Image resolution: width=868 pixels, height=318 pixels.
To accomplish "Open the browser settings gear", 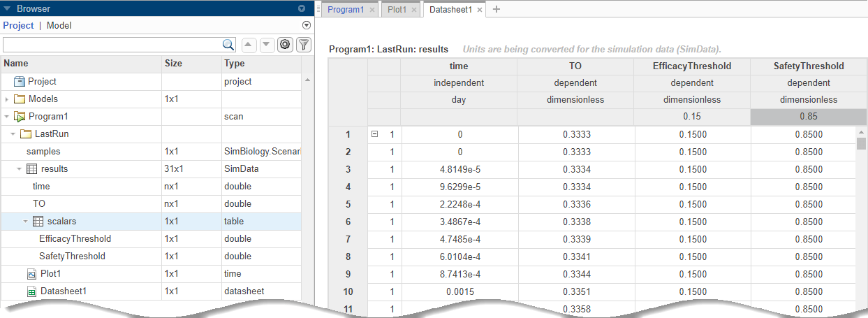I will [285, 45].
